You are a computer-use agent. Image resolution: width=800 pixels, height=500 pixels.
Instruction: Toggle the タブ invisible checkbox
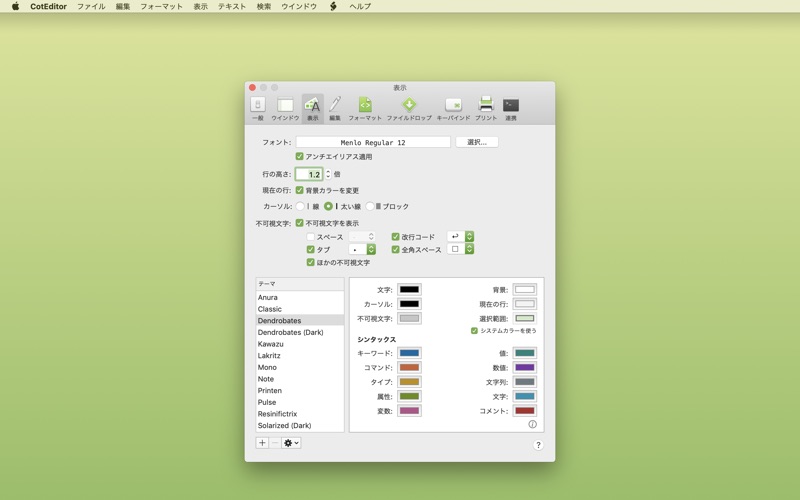(310, 249)
